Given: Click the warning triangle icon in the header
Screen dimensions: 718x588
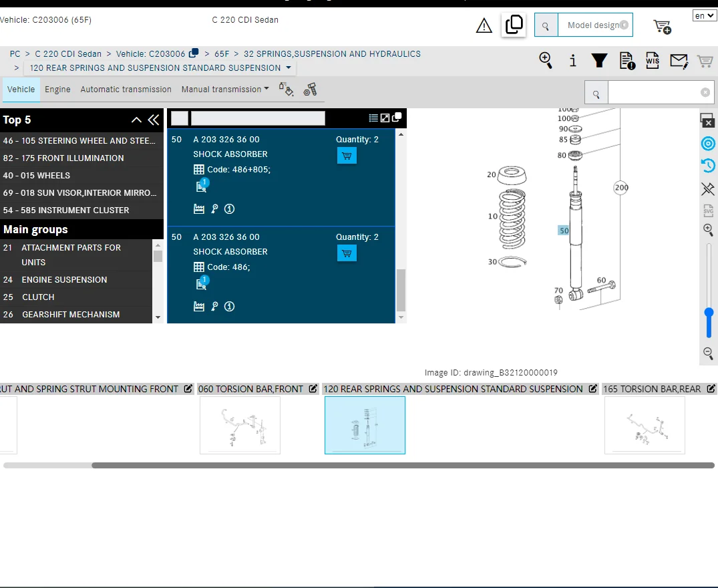Looking at the screenshot, I should [x=484, y=25].
